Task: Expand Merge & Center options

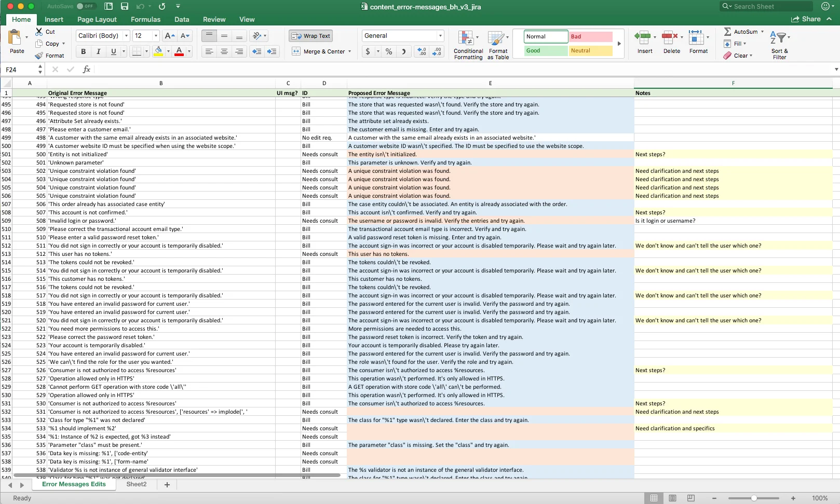Action: (x=350, y=51)
